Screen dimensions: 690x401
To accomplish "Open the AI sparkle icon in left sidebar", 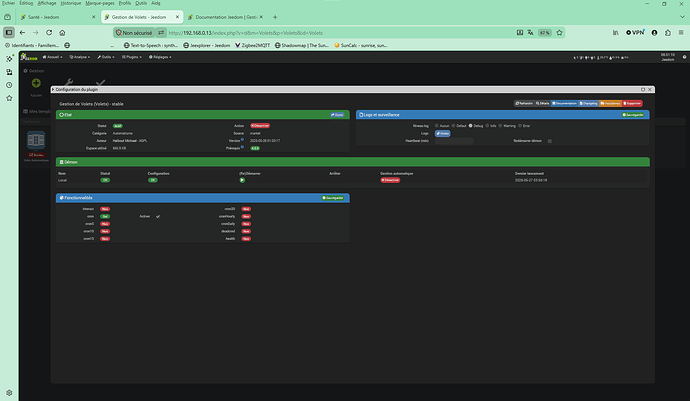I will (x=9, y=59).
